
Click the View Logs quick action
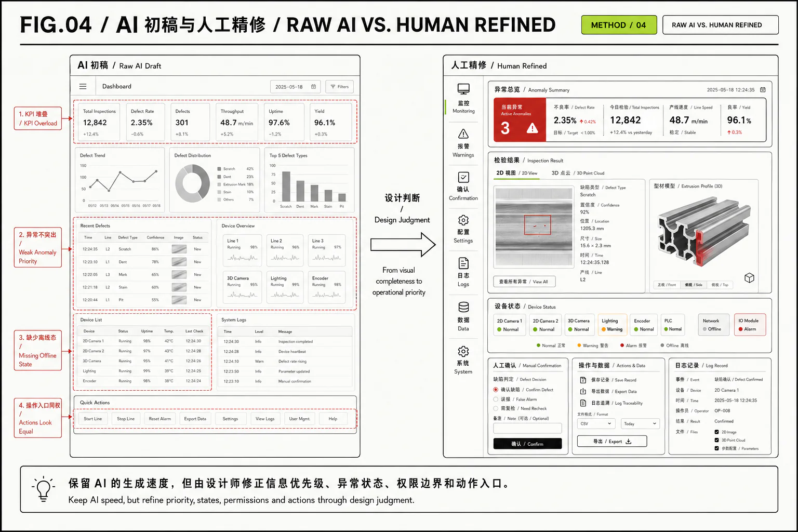point(265,419)
